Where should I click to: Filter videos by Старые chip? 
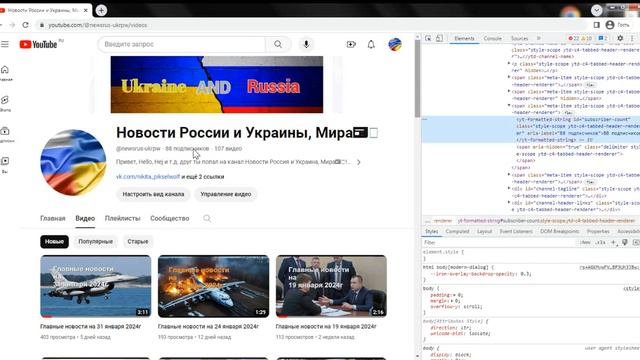tap(138, 242)
